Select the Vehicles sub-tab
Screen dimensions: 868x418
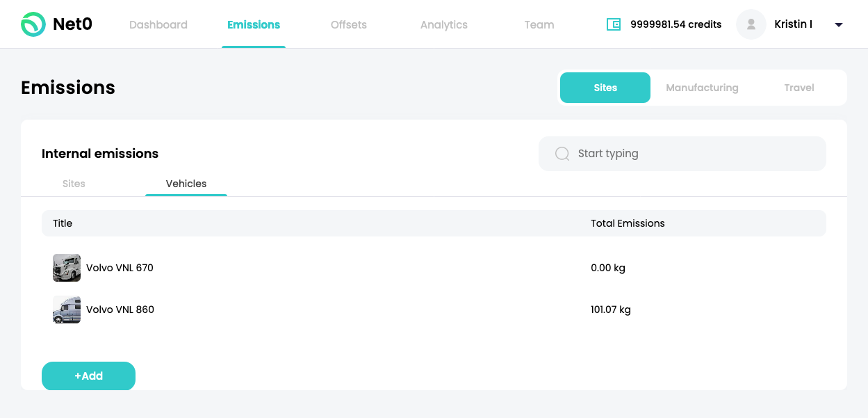pos(186,184)
